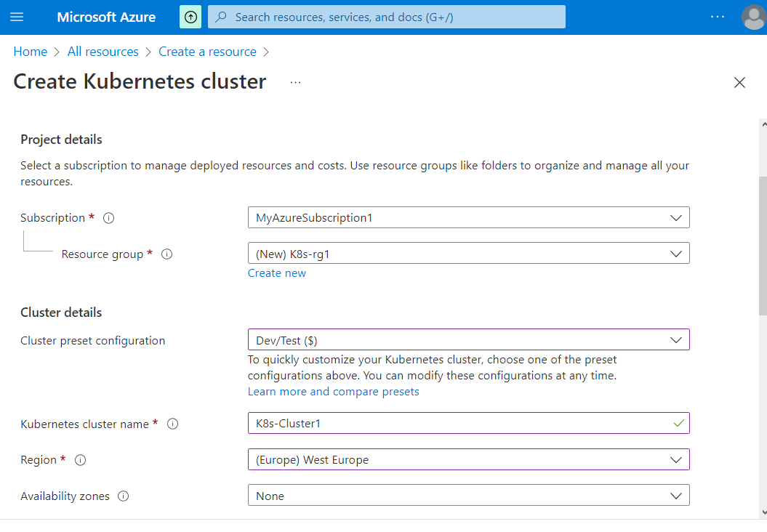The height and width of the screenshot is (532, 767).
Task: Open the user account avatar
Action: pyautogui.click(x=754, y=17)
